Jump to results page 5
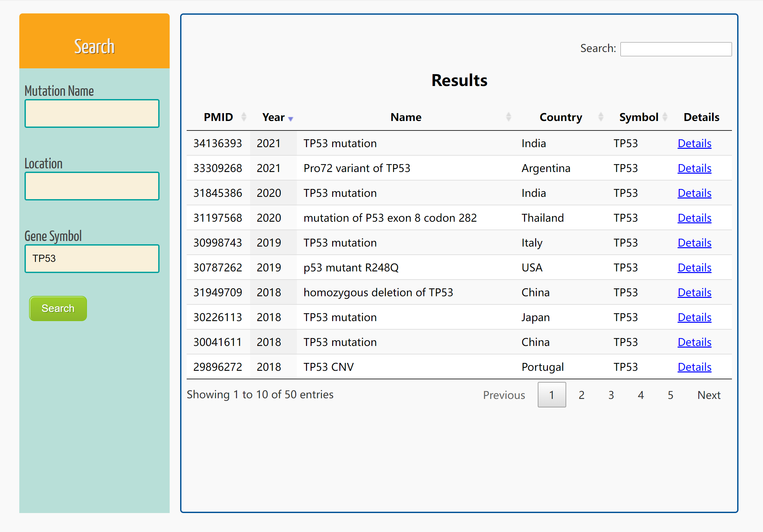Image resolution: width=763 pixels, height=532 pixels. pyautogui.click(x=670, y=395)
